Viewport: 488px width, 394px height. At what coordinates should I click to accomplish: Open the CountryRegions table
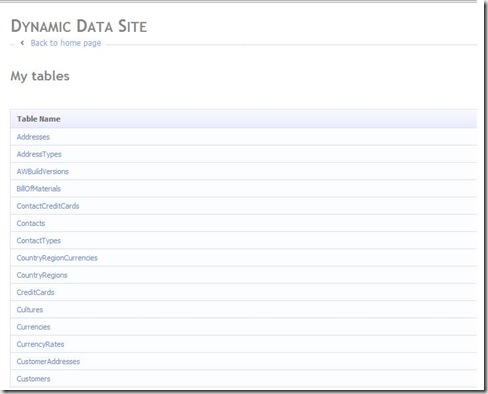coord(42,275)
